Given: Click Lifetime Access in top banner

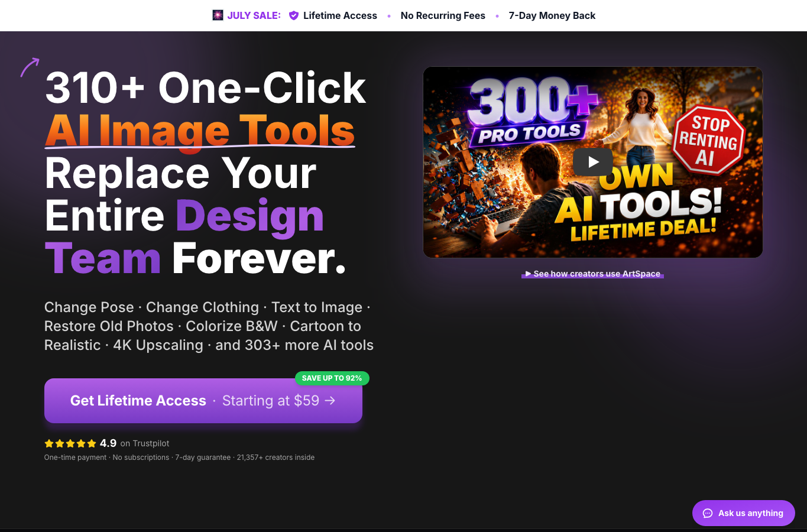Looking at the screenshot, I should pyautogui.click(x=340, y=15).
